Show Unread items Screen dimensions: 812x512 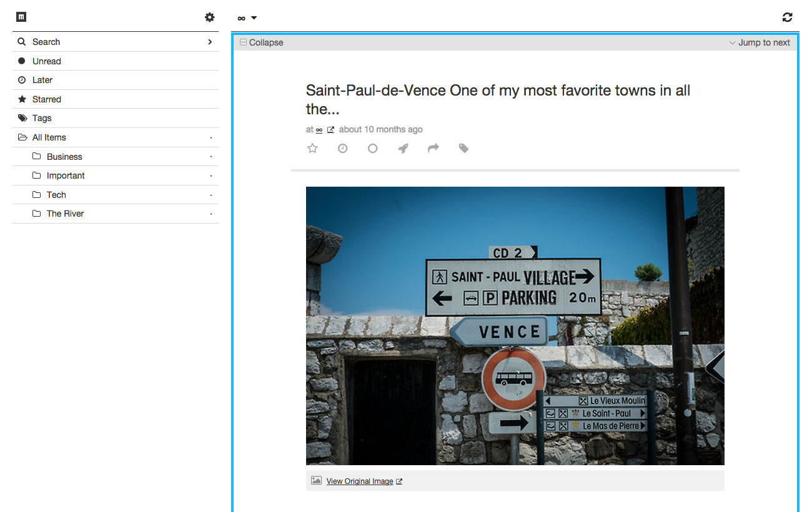pos(116,61)
